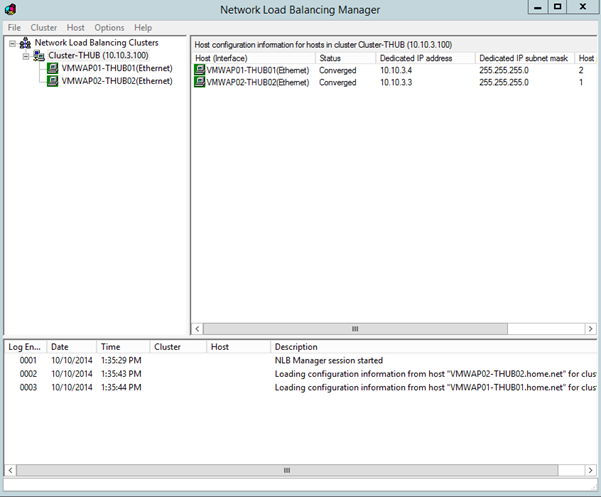Click the host list horizontal scrollbar thumb
The height and width of the screenshot is (497, 601).
[x=355, y=329]
